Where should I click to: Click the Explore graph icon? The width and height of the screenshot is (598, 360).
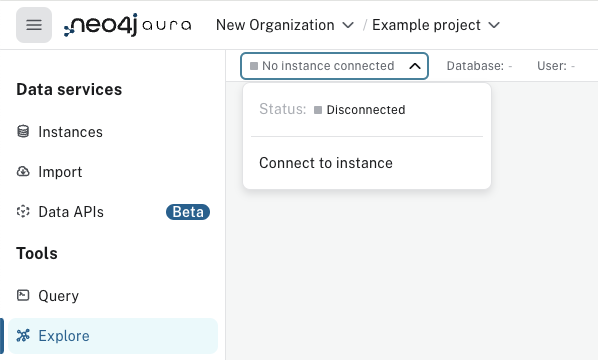[x=23, y=336]
